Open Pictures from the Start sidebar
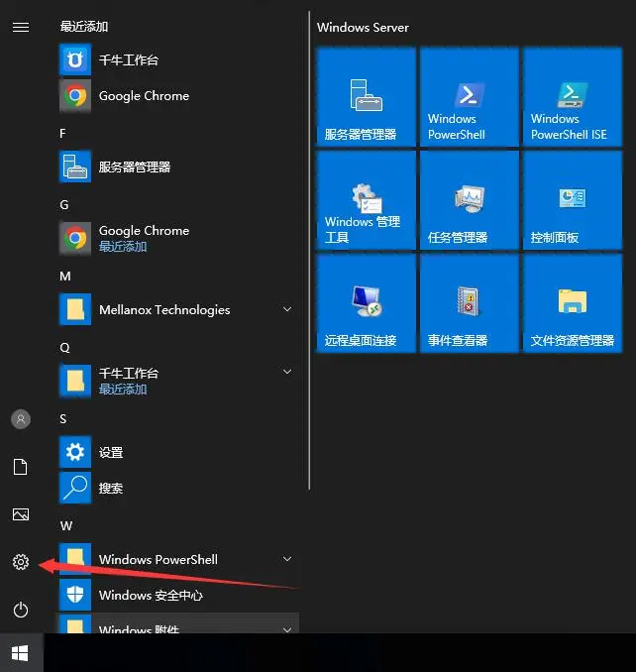 tap(20, 514)
